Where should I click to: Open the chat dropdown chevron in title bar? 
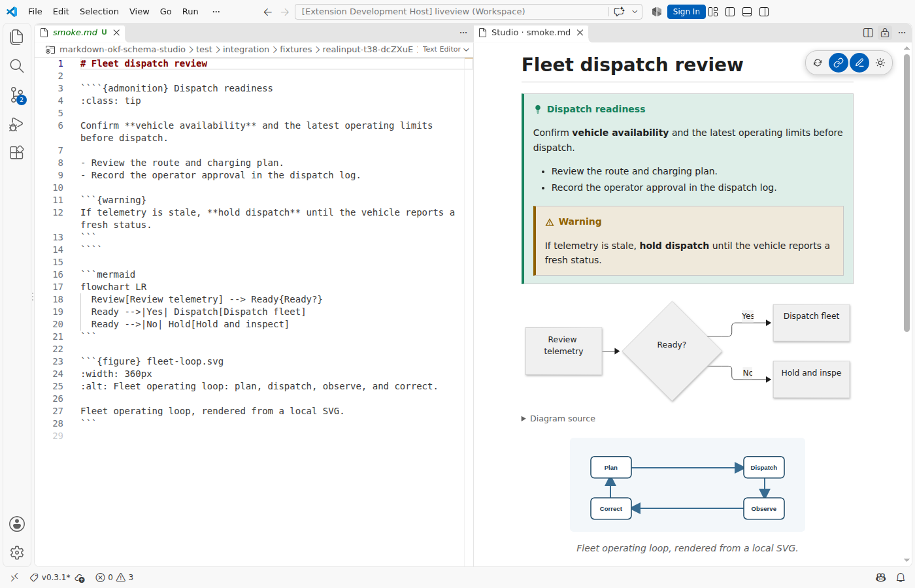click(635, 12)
